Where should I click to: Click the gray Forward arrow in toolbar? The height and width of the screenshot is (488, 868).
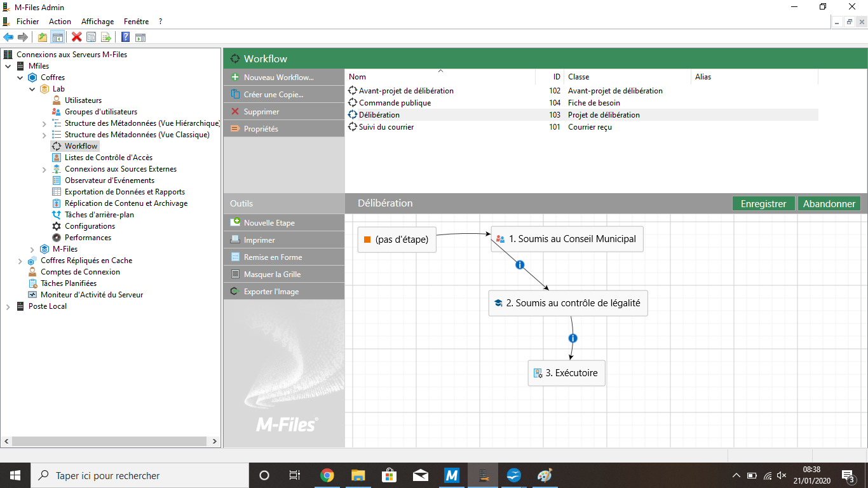pyautogui.click(x=22, y=37)
